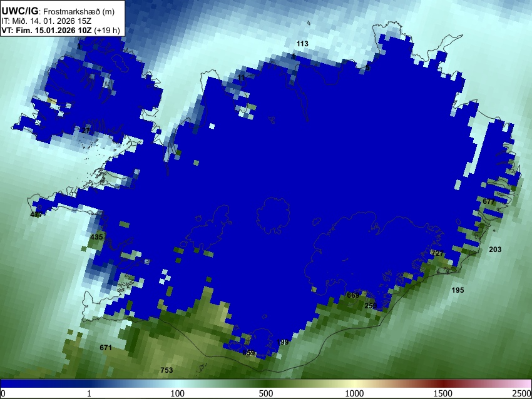Click the 0 label on the color scale
This screenshot has width=532, height=399.
pos(3,393)
